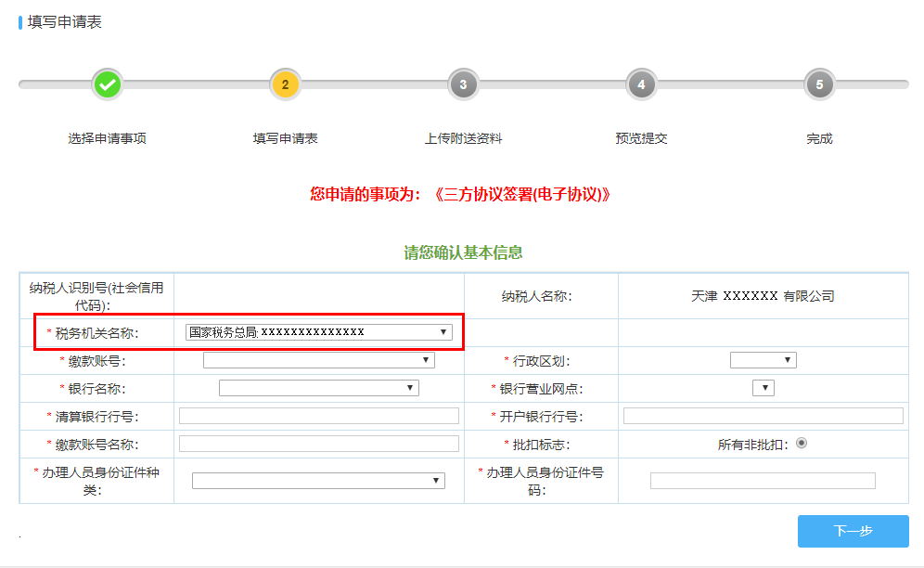Click the step 5 完成 circle
This screenshot has width=924, height=568.
click(819, 84)
